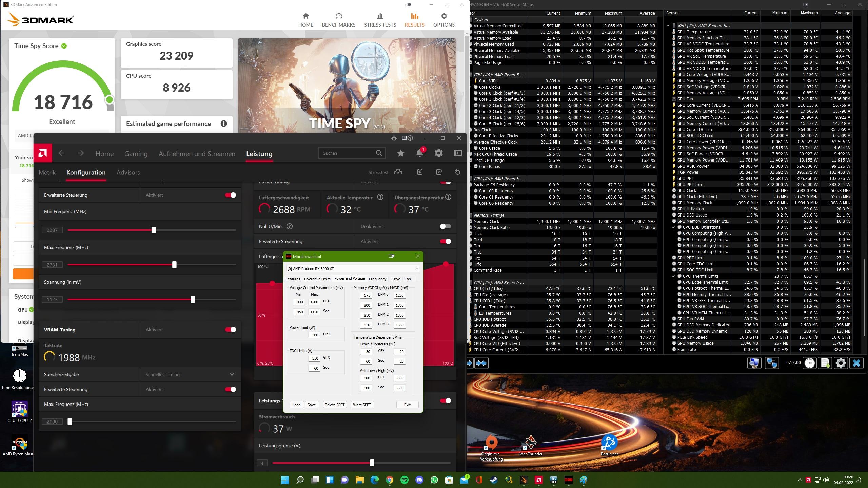The image size is (868, 488).
Task: Switch to Advisors tab
Action: (x=128, y=172)
